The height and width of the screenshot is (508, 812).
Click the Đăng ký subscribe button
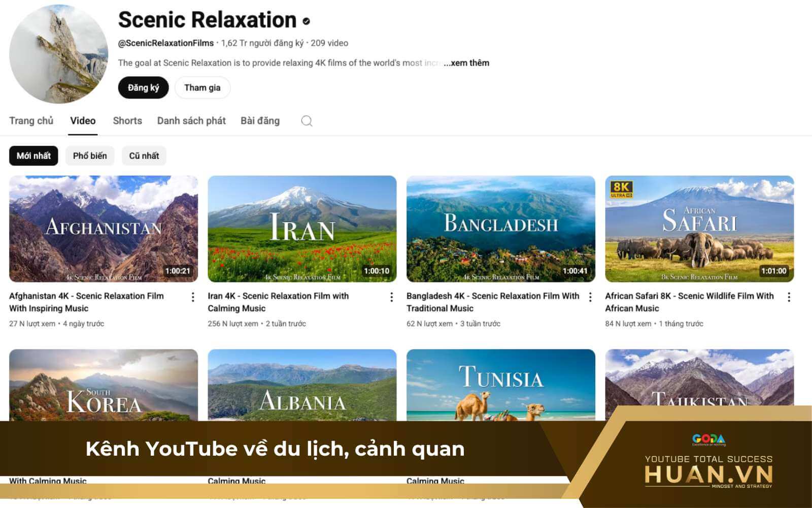[143, 87]
